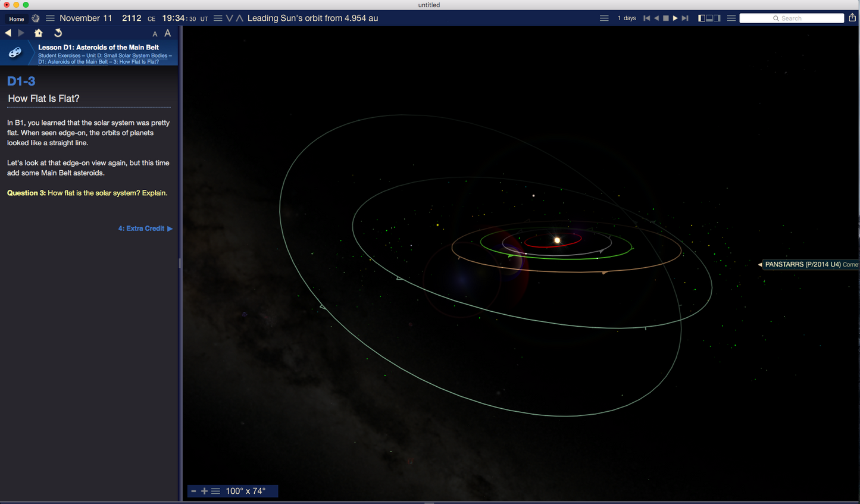The width and height of the screenshot is (860, 504).
Task: Zoom out with the minus icon
Action: click(x=193, y=491)
